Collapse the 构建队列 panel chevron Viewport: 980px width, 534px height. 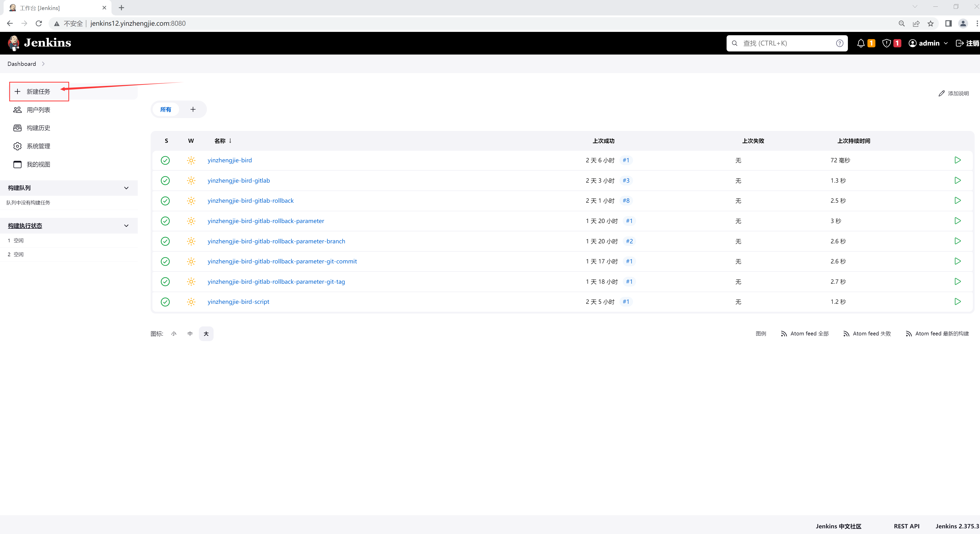point(126,188)
